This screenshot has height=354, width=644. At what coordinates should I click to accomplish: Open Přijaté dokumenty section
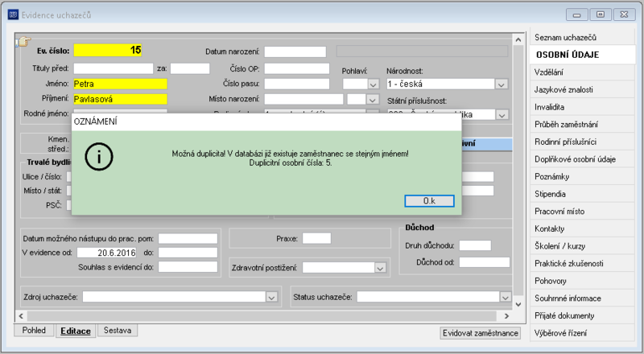tap(582, 316)
